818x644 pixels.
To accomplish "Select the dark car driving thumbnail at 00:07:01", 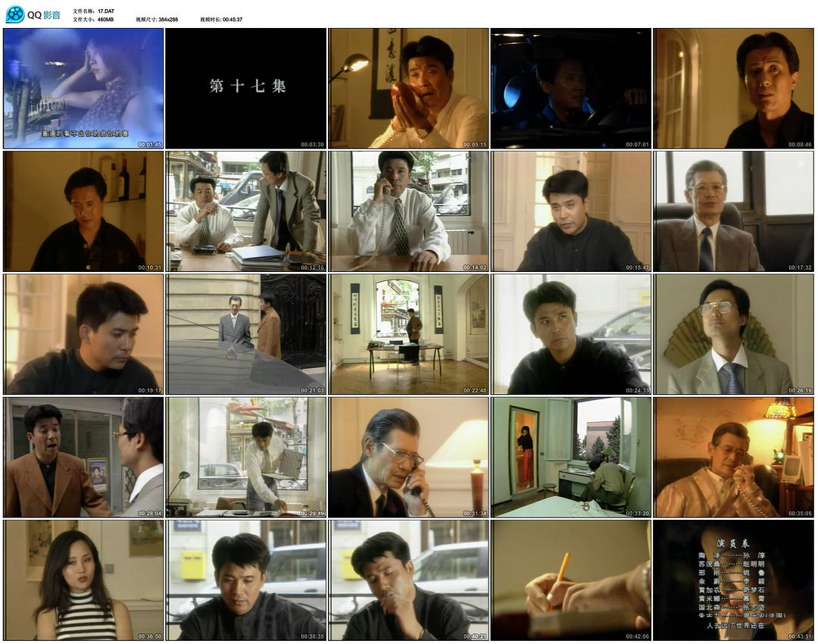I will point(571,88).
